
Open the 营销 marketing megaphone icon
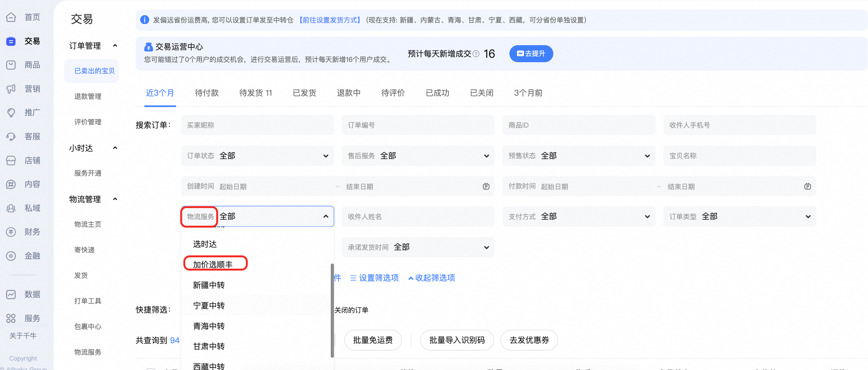click(x=11, y=89)
